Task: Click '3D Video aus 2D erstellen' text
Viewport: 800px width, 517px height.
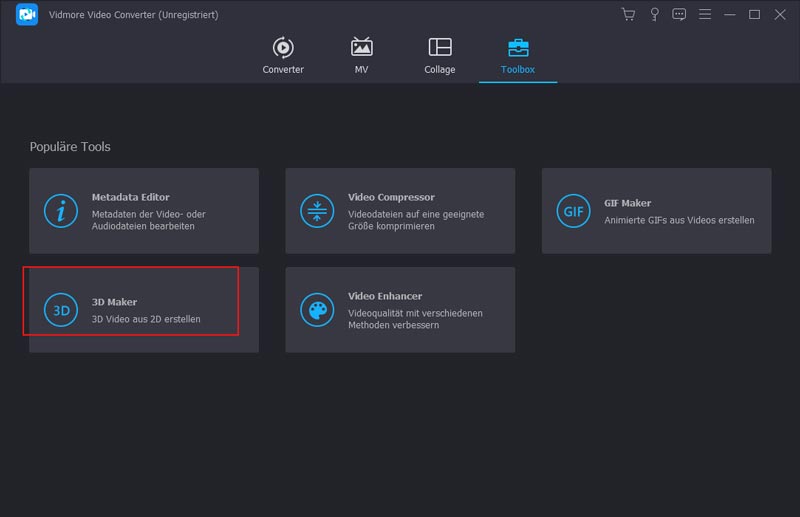Action: point(146,319)
